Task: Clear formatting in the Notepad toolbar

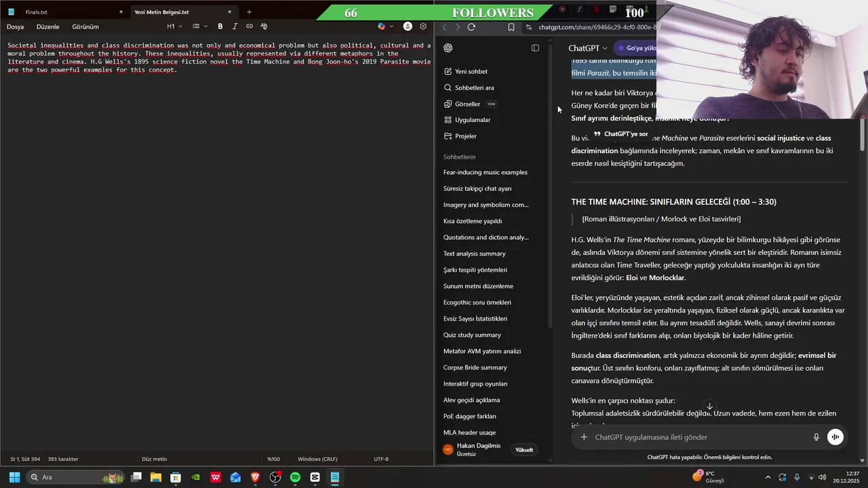Action: point(264,26)
